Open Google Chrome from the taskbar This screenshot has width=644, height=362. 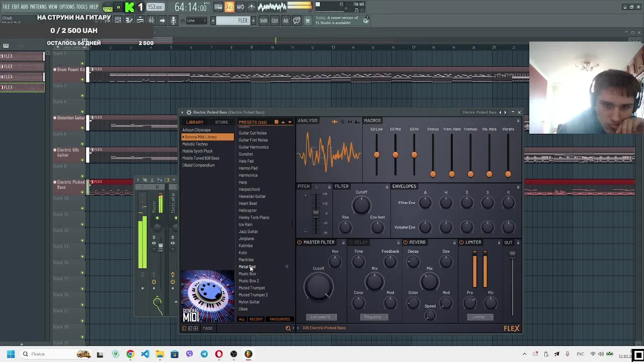(130, 354)
